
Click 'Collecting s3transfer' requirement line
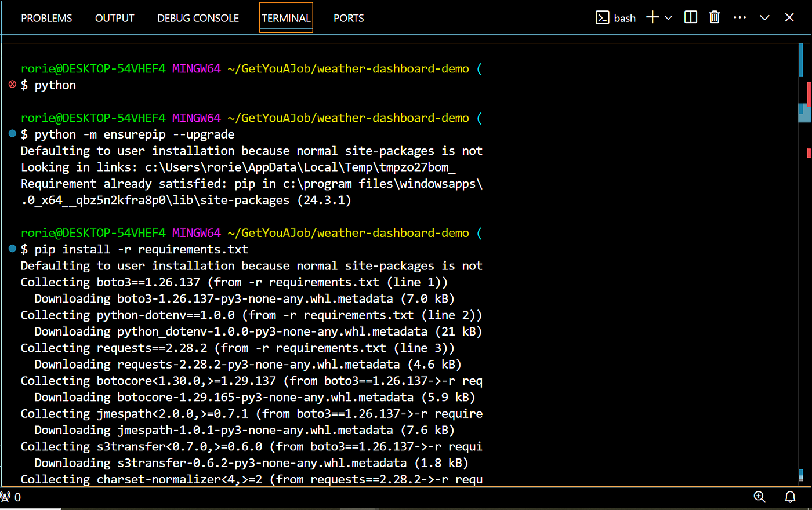252,446
